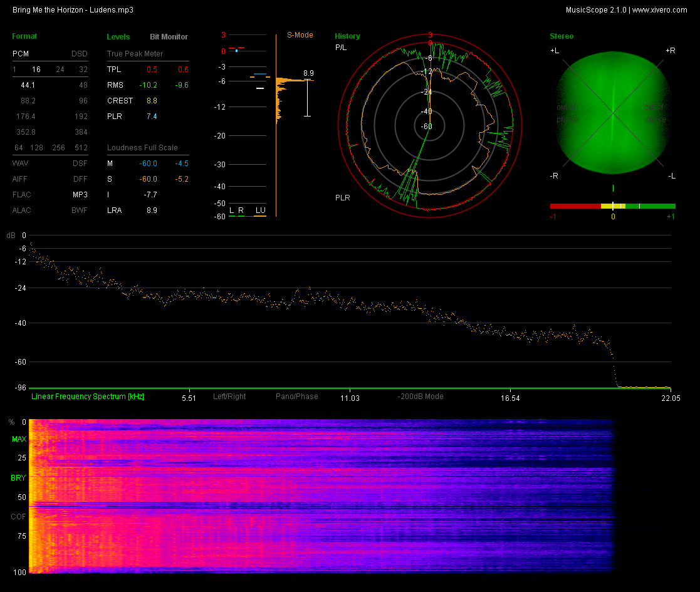This screenshot has height=592, width=700.
Task: Click the Stereo panel header
Action: coord(562,36)
